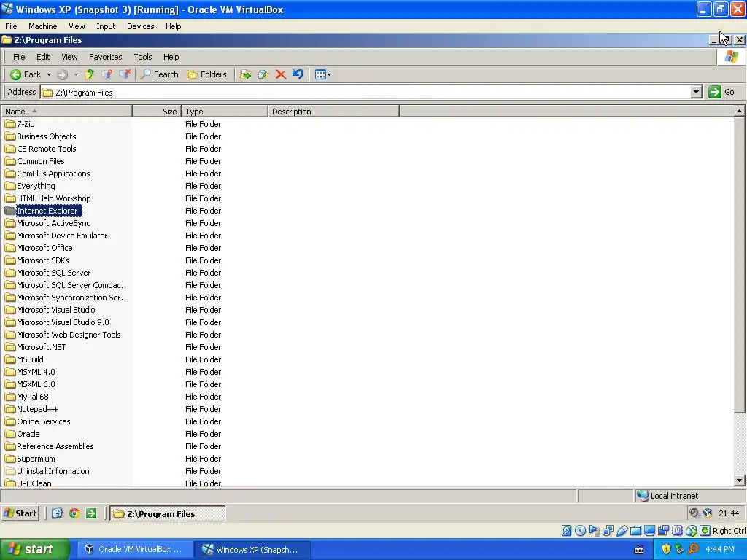Sort by the Name column header
The image size is (747, 560).
[x=66, y=112]
